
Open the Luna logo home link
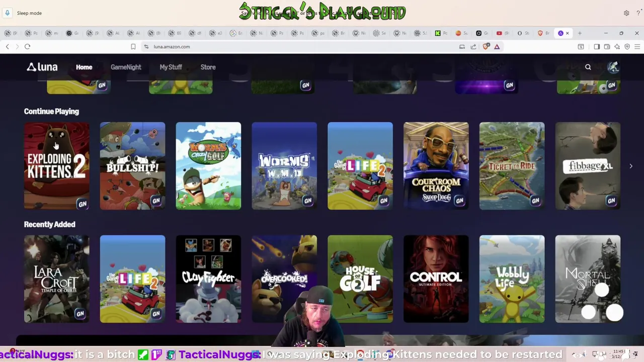42,67
